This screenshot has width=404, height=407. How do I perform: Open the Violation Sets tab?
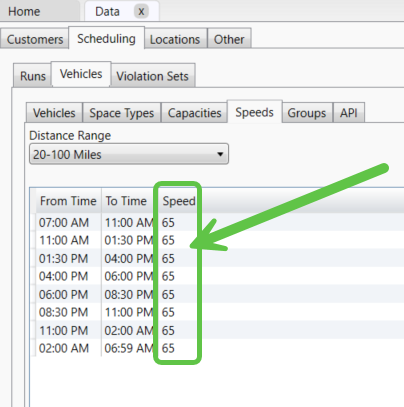(152, 76)
